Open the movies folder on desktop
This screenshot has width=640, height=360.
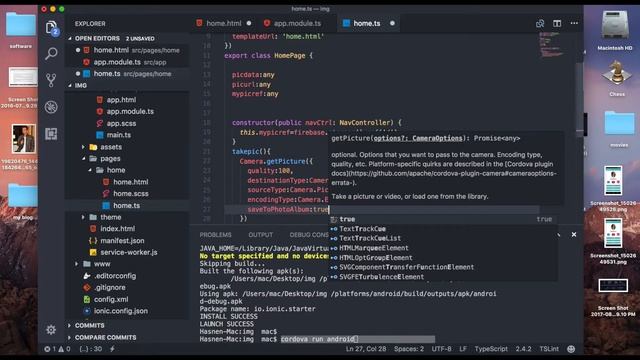[619, 129]
